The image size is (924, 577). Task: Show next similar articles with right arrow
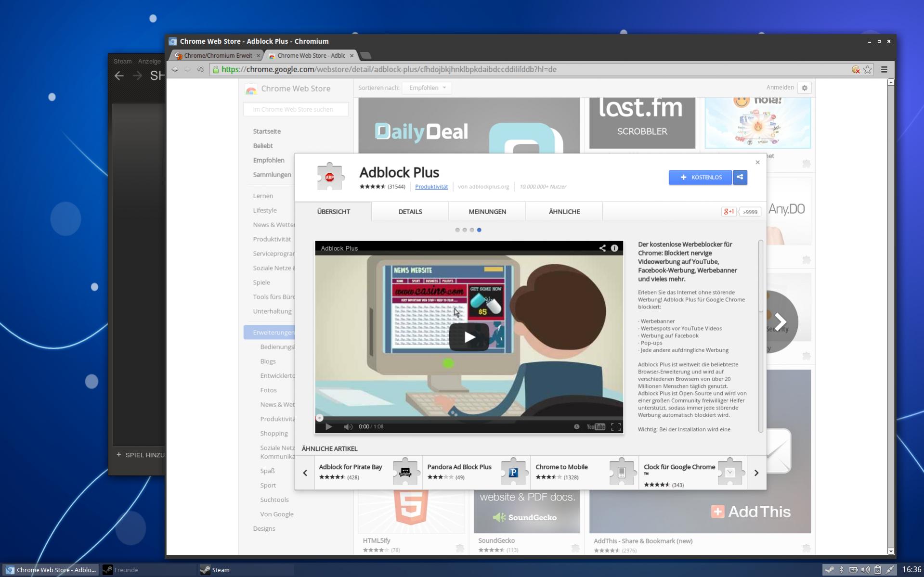(756, 473)
